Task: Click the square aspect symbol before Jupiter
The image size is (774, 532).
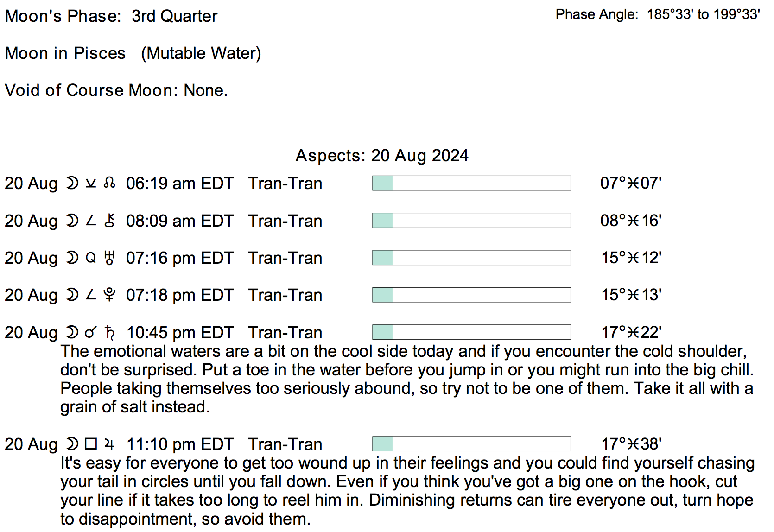Action: [91, 444]
